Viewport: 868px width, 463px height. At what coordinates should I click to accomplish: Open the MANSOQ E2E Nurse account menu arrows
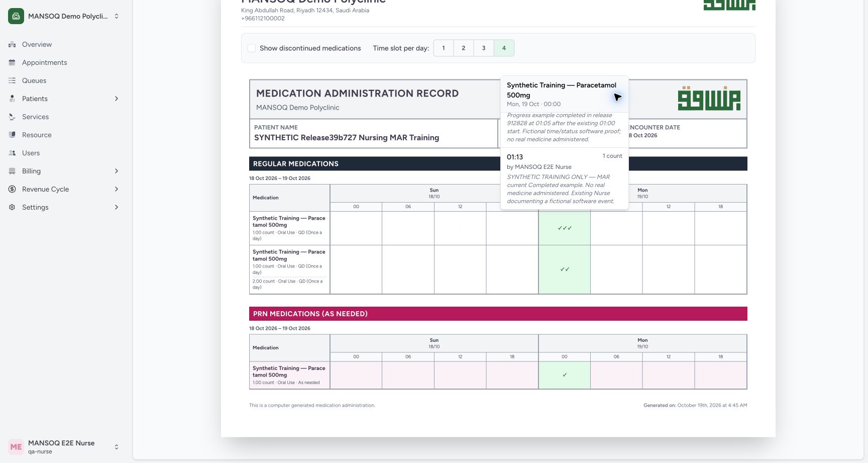117,447
